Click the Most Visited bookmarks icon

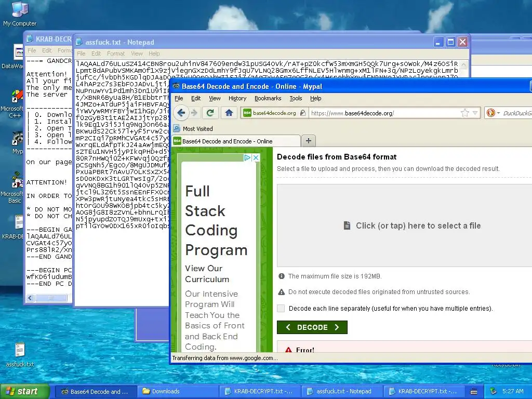(x=177, y=129)
